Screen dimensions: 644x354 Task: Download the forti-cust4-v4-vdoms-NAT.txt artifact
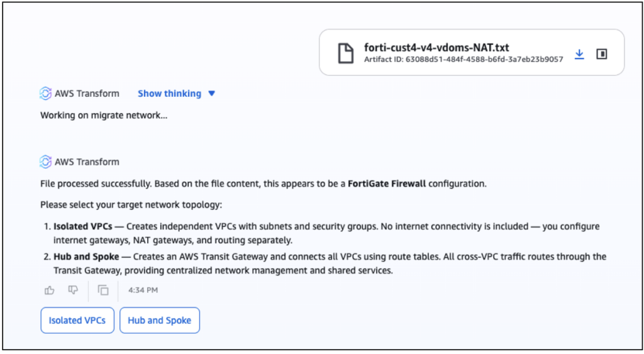(579, 54)
